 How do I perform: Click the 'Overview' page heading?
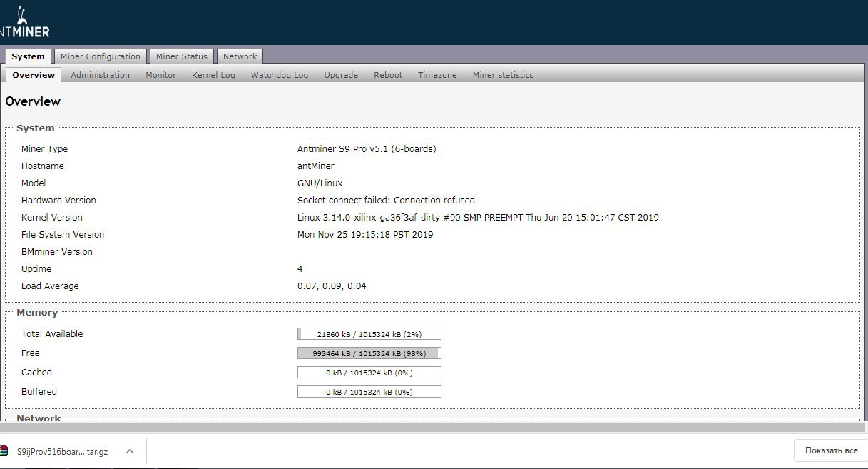click(x=33, y=101)
